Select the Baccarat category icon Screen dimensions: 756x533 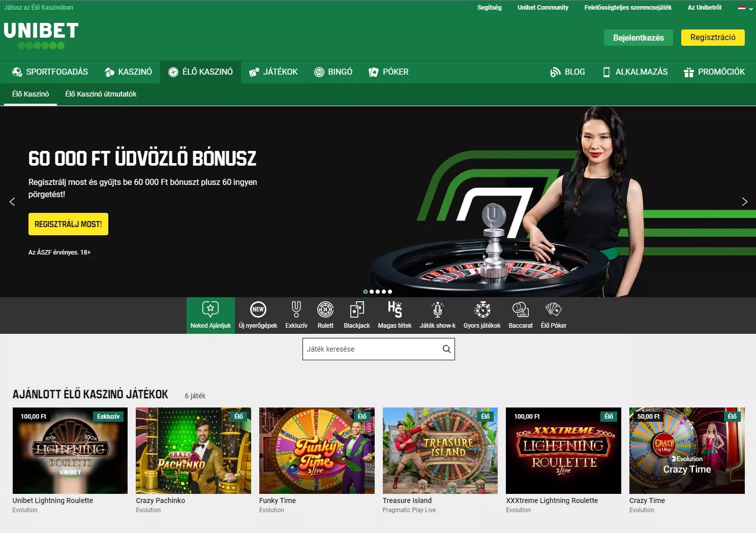pyautogui.click(x=520, y=310)
